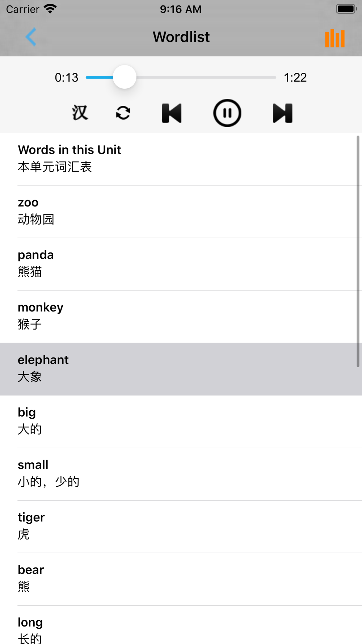
Task: Toggle the repeat loop icon
Action: pos(123,113)
